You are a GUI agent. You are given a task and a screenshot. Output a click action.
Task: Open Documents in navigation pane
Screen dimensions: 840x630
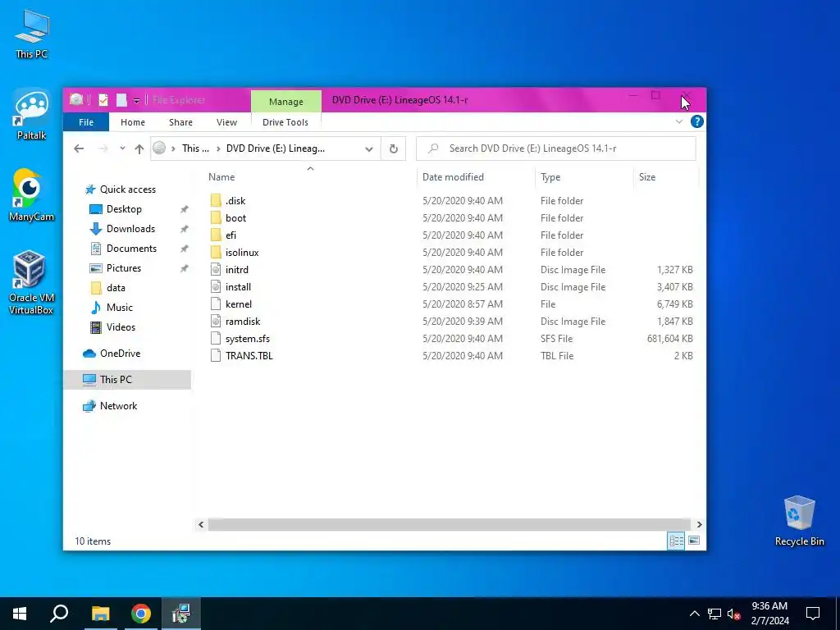pos(131,249)
